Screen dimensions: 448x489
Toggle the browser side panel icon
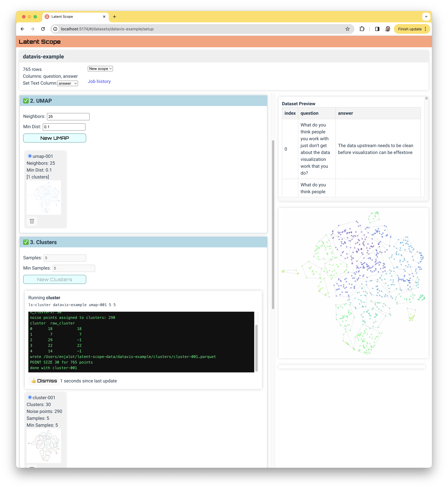tap(377, 29)
